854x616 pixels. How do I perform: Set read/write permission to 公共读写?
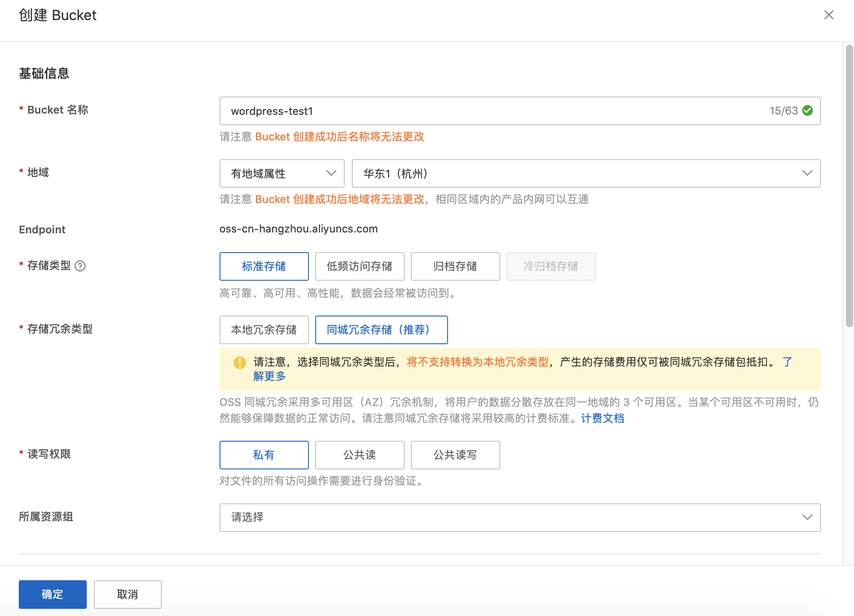pyautogui.click(x=455, y=455)
